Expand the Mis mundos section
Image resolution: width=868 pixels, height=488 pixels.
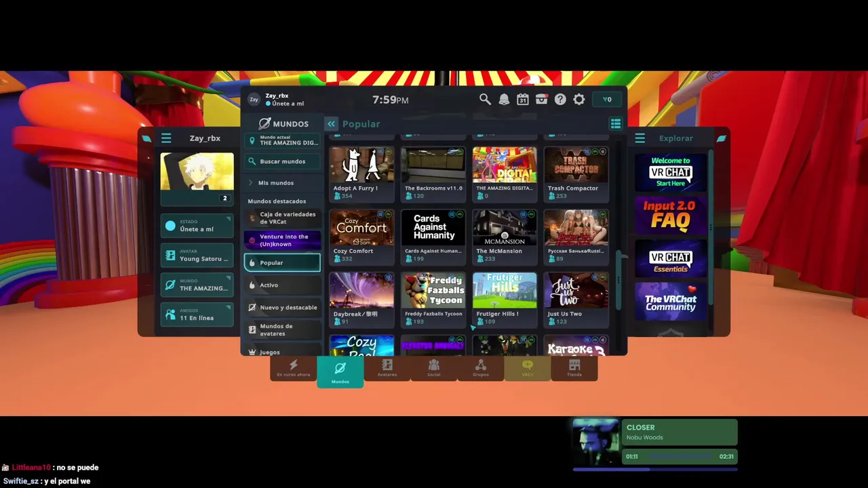click(283, 183)
